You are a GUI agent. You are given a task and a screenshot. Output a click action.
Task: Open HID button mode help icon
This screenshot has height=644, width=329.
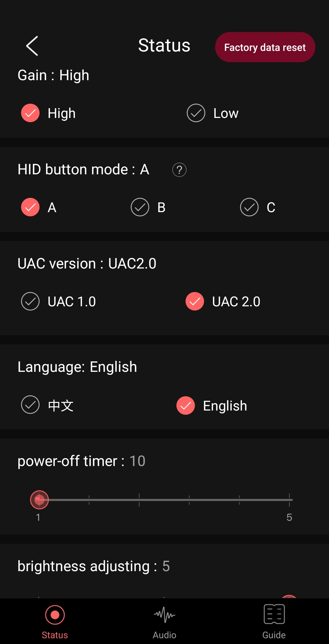179,170
